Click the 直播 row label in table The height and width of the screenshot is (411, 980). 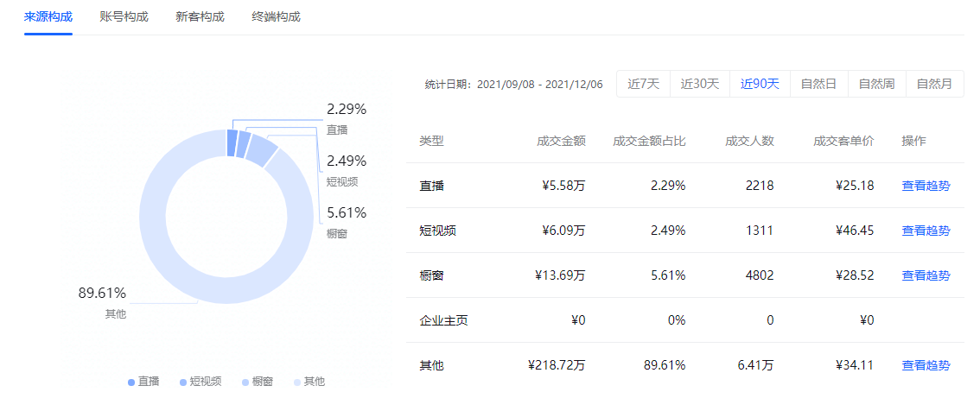[x=431, y=186]
